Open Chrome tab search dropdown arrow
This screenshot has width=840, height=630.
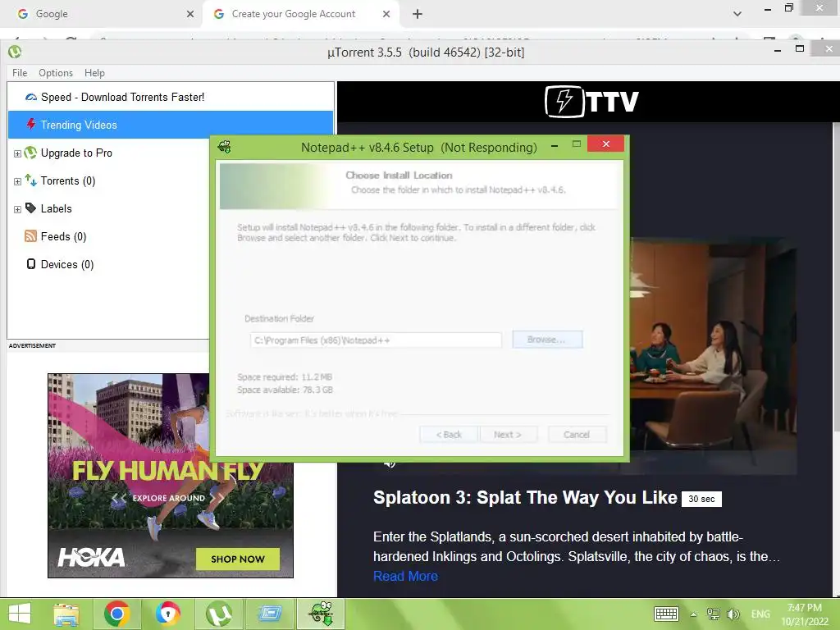pyautogui.click(x=737, y=14)
